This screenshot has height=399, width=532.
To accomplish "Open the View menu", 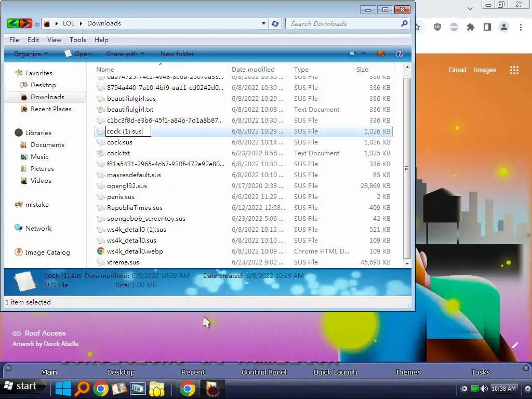I will point(54,39).
